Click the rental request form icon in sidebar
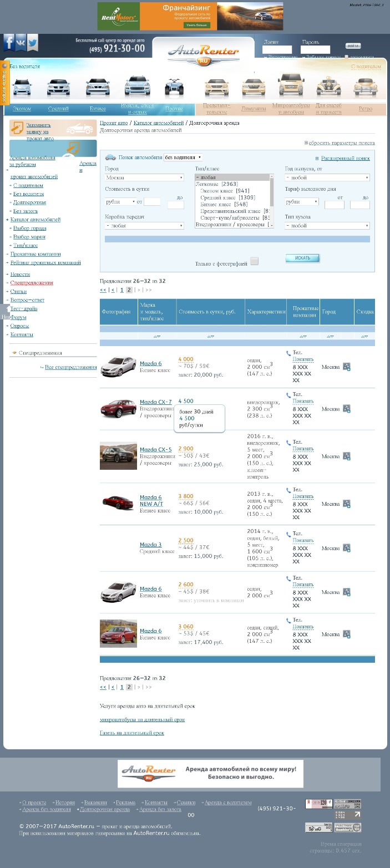The width and height of the screenshot is (390, 868). tap(18, 128)
